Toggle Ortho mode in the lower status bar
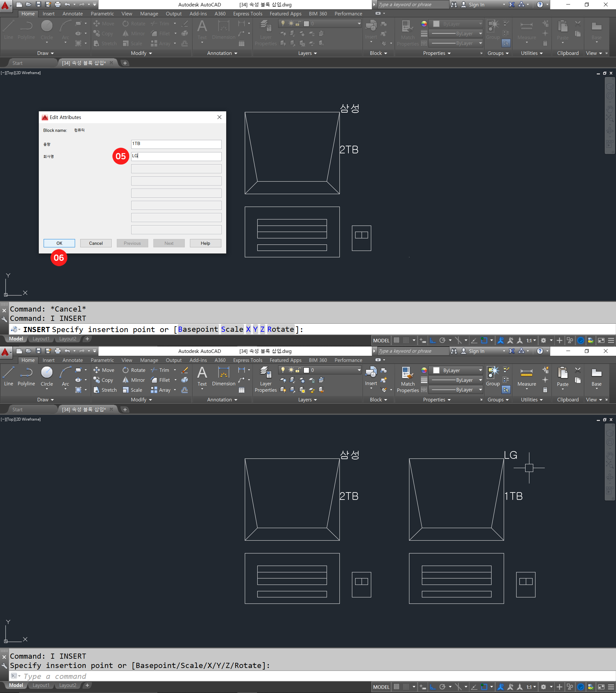The height and width of the screenshot is (693, 616). click(x=432, y=687)
